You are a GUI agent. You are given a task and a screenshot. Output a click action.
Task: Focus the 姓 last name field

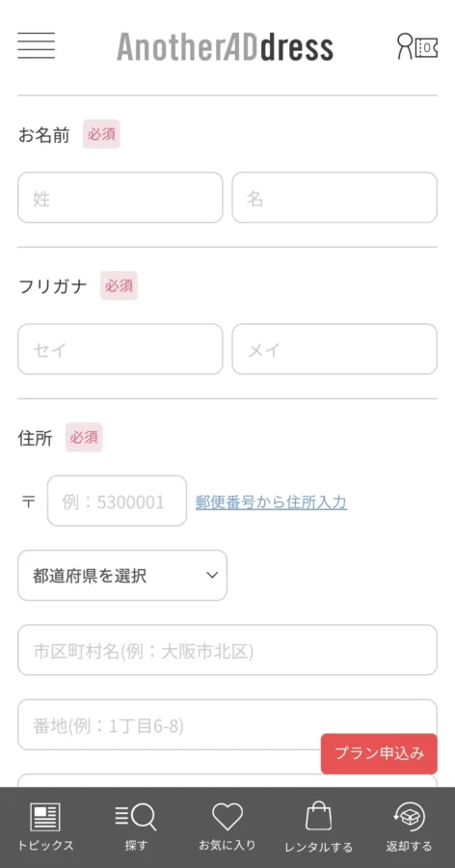click(x=120, y=198)
